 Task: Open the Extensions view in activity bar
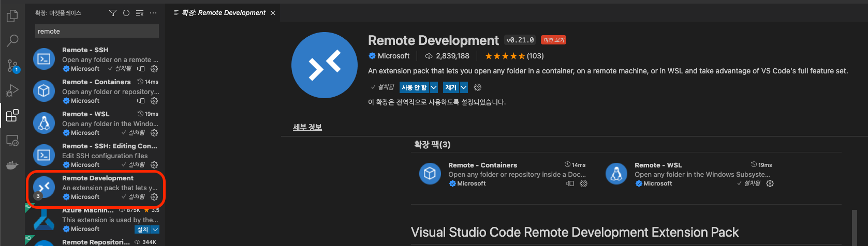coord(12,115)
